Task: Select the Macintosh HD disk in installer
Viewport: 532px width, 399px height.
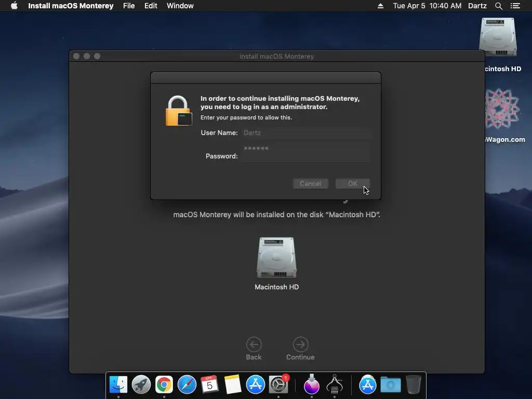Action: [276, 258]
